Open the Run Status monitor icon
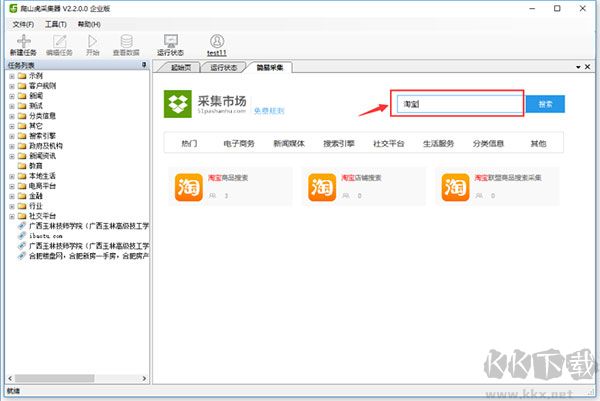 coord(171,41)
